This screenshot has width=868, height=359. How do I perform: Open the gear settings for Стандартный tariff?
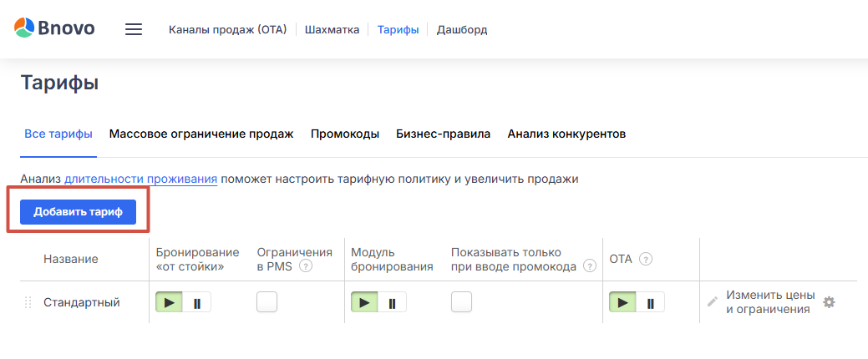pyautogui.click(x=829, y=302)
